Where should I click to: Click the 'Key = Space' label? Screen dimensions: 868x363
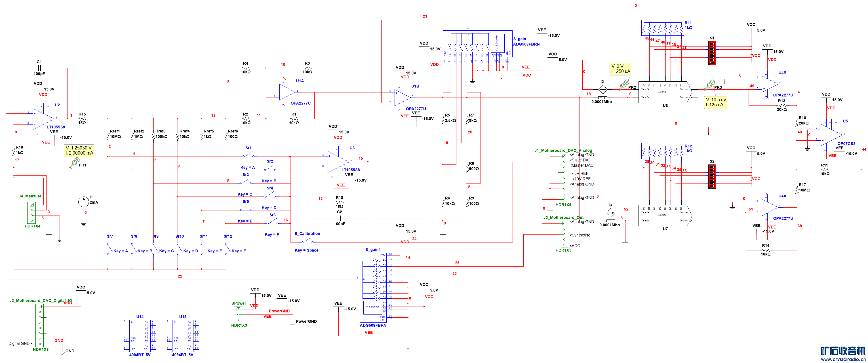click(x=306, y=250)
